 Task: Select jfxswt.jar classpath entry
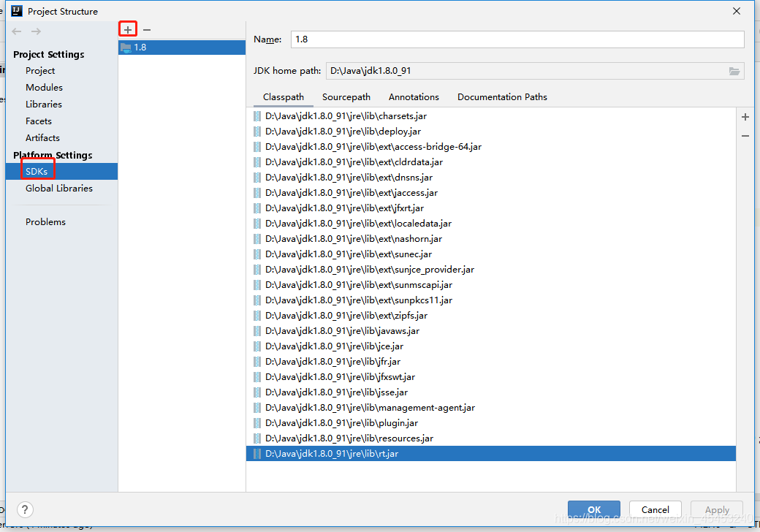(491, 377)
